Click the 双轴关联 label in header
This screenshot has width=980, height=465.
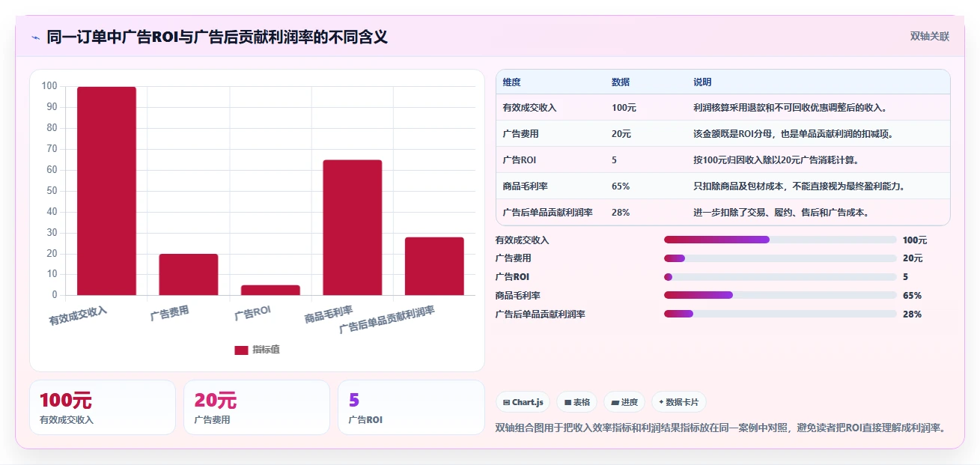[x=930, y=36]
